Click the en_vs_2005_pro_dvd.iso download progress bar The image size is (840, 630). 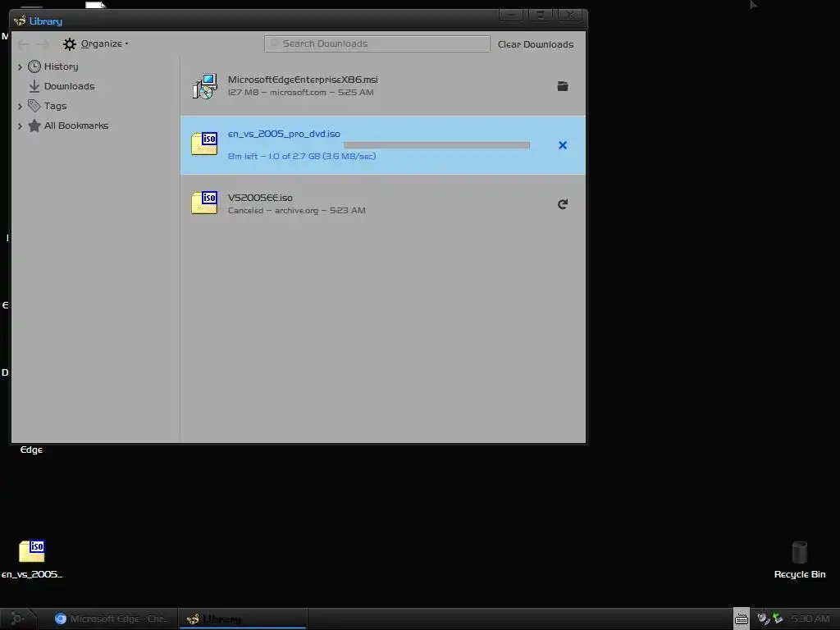coord(436,145)
